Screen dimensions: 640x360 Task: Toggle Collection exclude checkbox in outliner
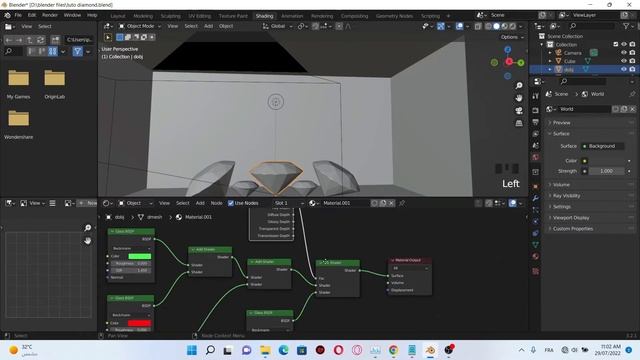(x=616, y=44)
